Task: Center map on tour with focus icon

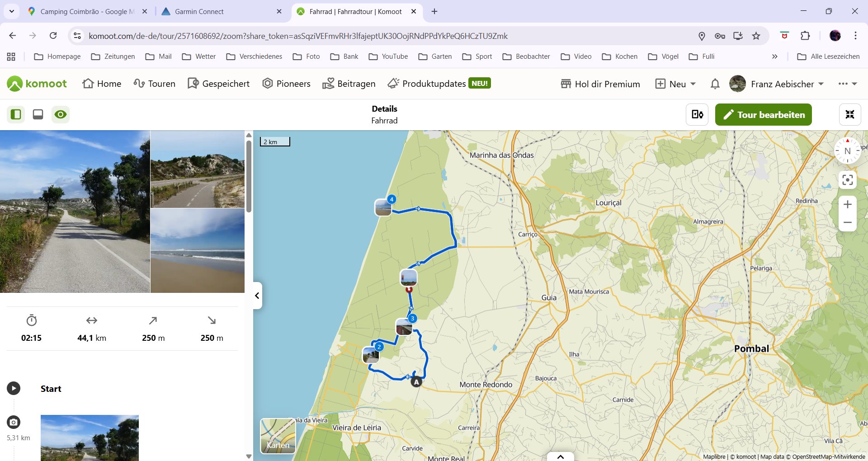Action: click(847, 180)
